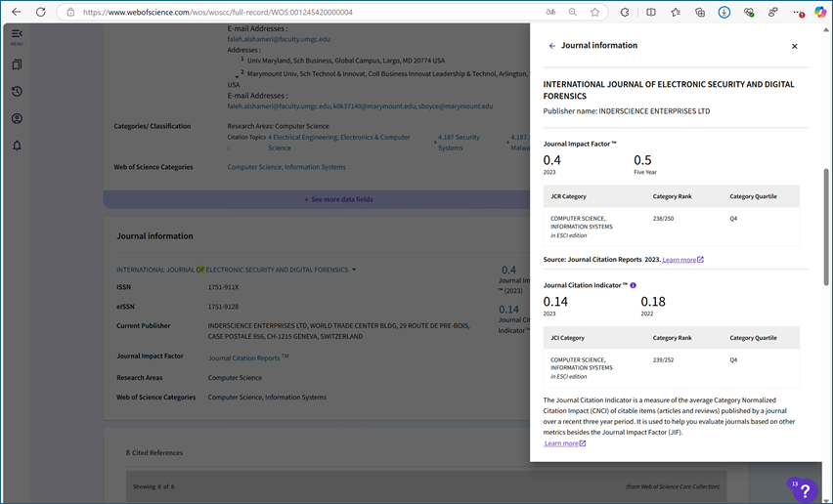This screenshot has width=833, height=504.
Task: Open the Copilot icon in browser toolbar
Action: point(819,13)
